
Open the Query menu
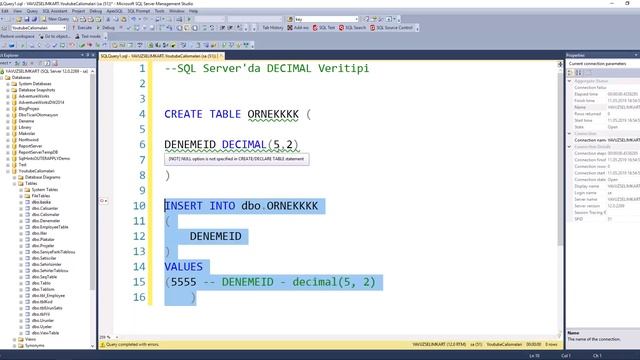[x=32, y=11]
